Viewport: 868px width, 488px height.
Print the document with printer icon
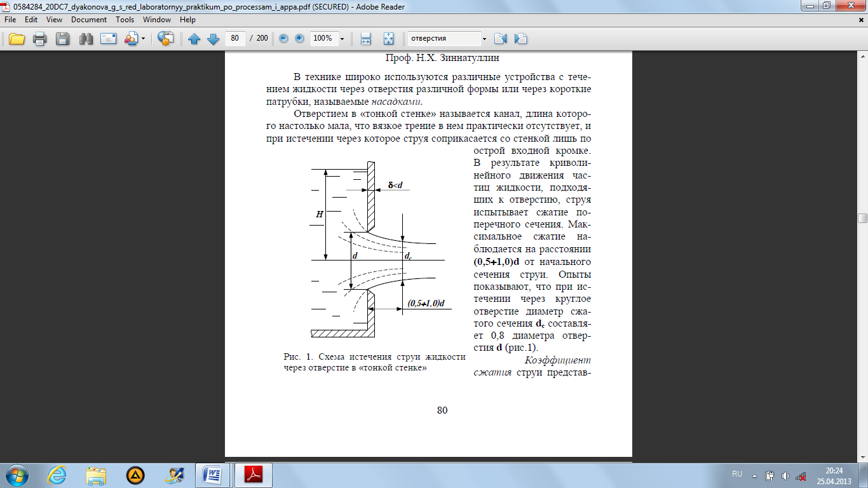pos(39,39)
